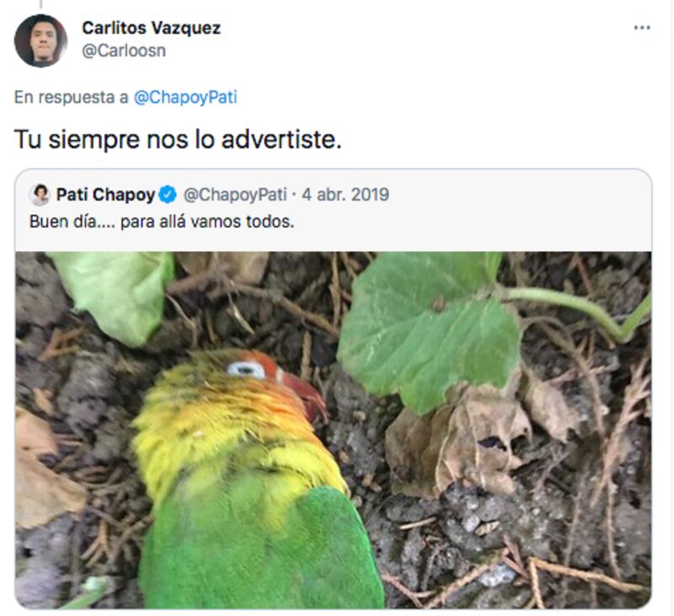Viewport: 674px width, 616px height.
Task: Click Carlitos Vazquez's profile avatar
Action: point(40,40)
